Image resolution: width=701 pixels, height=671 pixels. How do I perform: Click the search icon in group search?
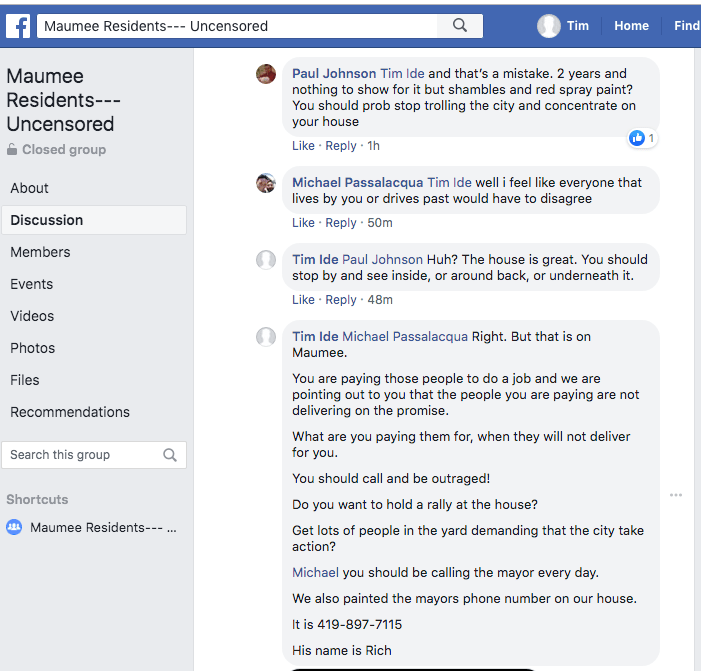170,455
